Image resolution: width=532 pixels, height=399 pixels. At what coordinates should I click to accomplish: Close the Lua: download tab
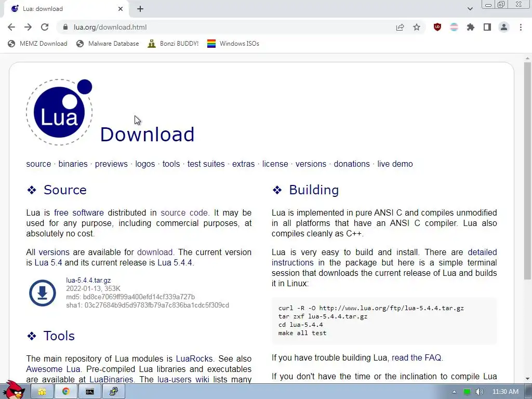click(x=121, y=9)
